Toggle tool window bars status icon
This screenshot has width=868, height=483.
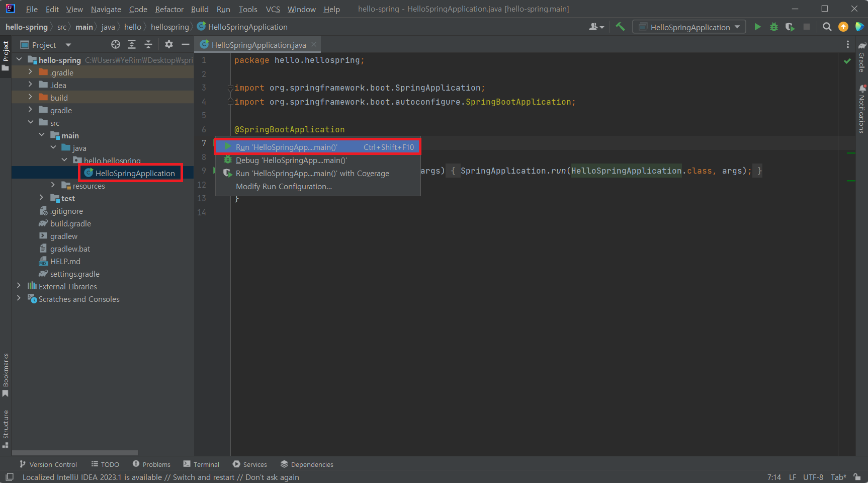pos(9,477)
